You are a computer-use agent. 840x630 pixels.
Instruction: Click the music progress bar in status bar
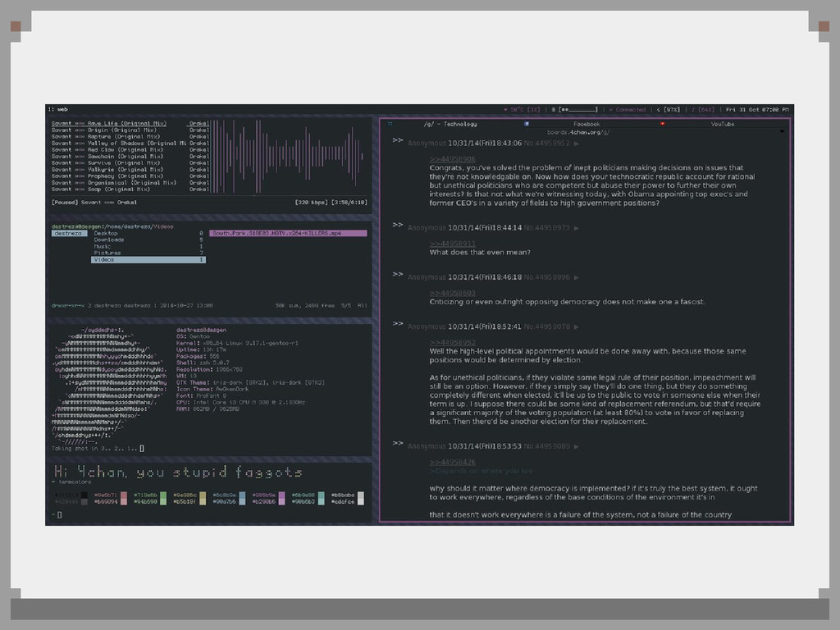click(577, 109)
